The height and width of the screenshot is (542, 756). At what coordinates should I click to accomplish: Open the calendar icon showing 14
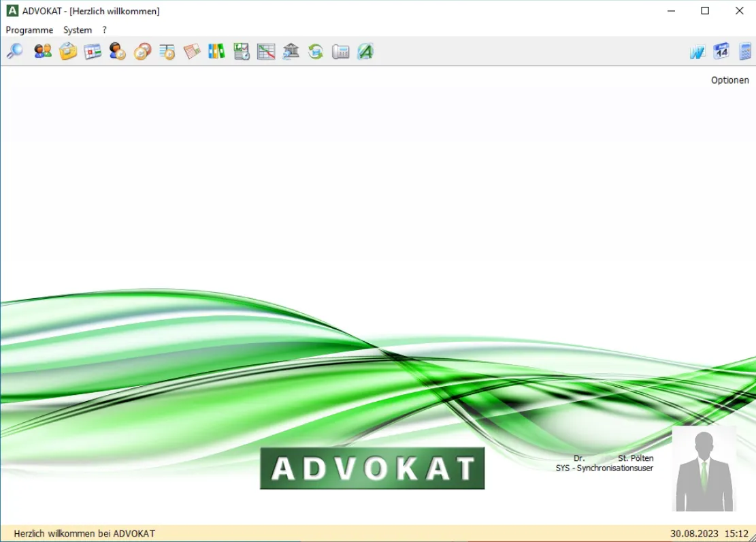pyautogui.click(x=721, y=51)
